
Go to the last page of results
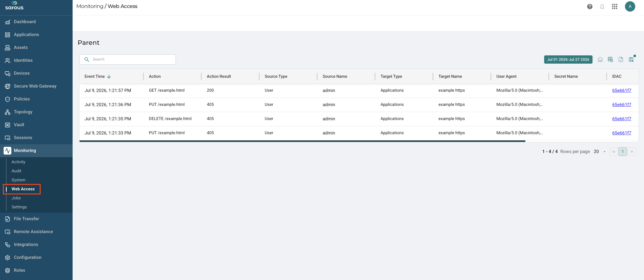coord(632,152)
